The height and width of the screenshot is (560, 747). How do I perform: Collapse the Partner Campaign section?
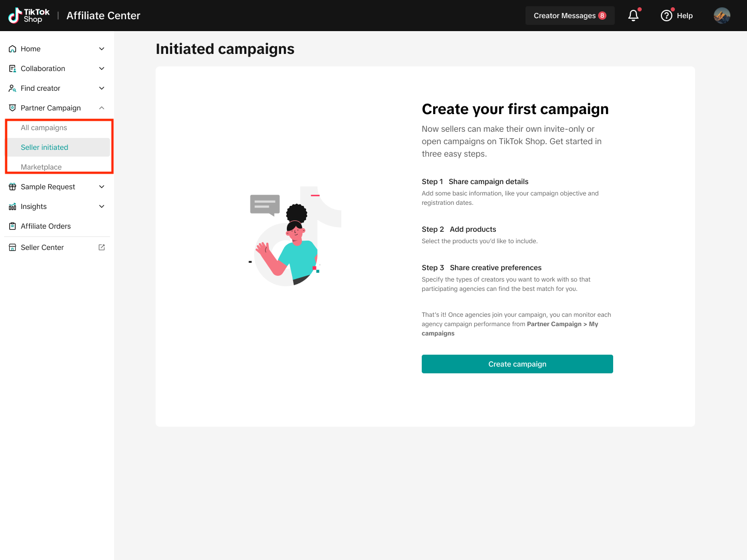(102, 108)
